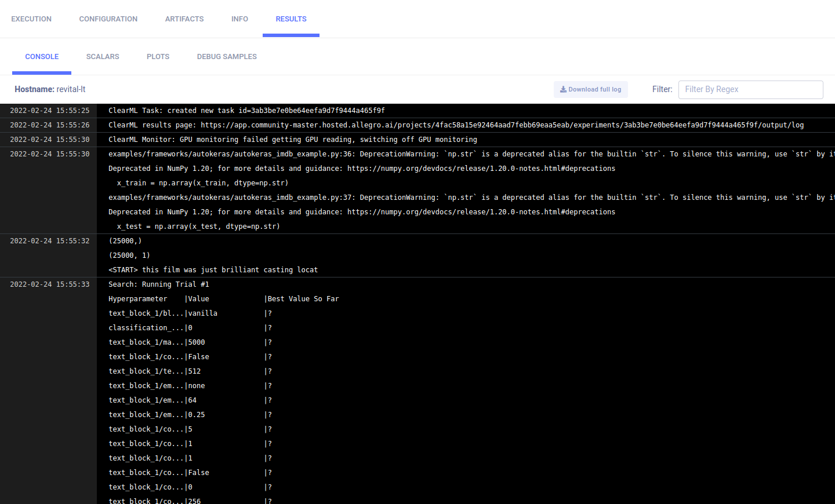The width and height of the screenshot is (835, 504).
Task: View the PLOTS sub-tab
Action: [x=158, y=57]
